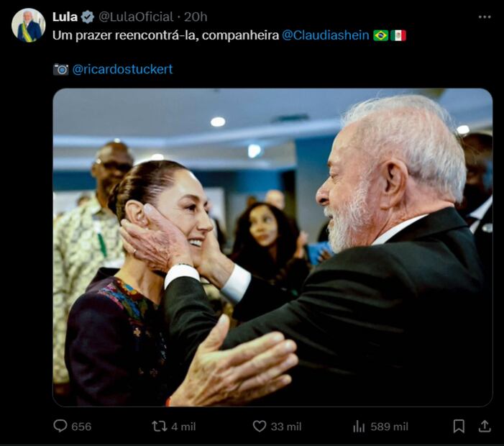
Task: Click the Lula display name
Action: (65, 17)
